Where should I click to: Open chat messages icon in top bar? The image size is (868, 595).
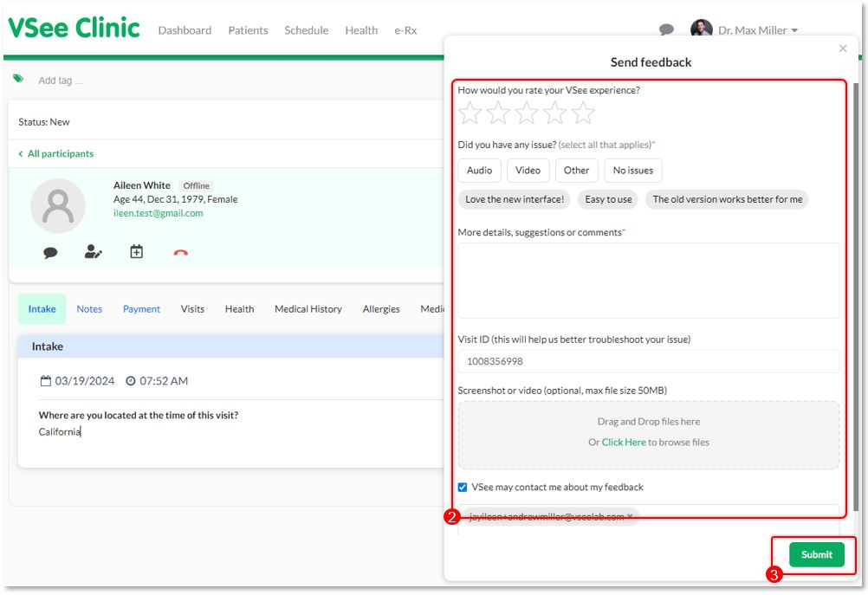[x=666, y=29]
